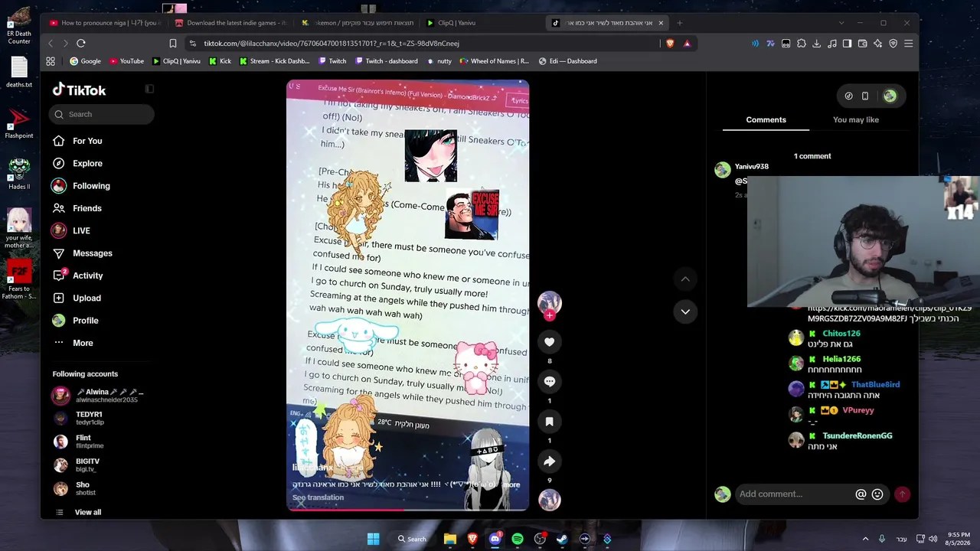This screenshot has width=980, height=551.
Task: Open the taskbar volume control
Action: coord(933,539)
